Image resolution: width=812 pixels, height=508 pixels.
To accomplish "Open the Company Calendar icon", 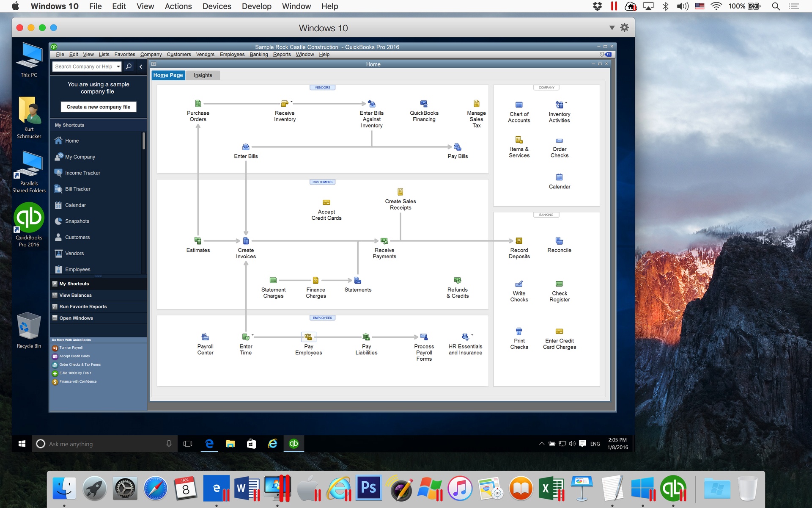I will point(559,177).
